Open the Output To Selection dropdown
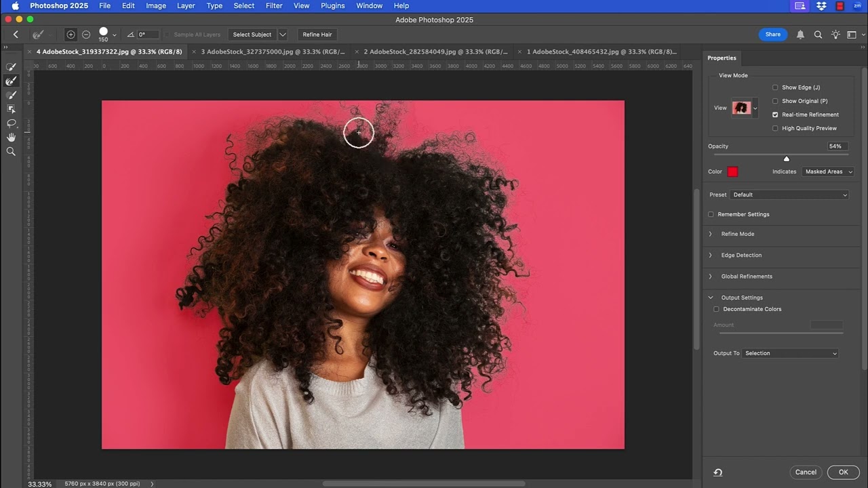 pos(790,353)
